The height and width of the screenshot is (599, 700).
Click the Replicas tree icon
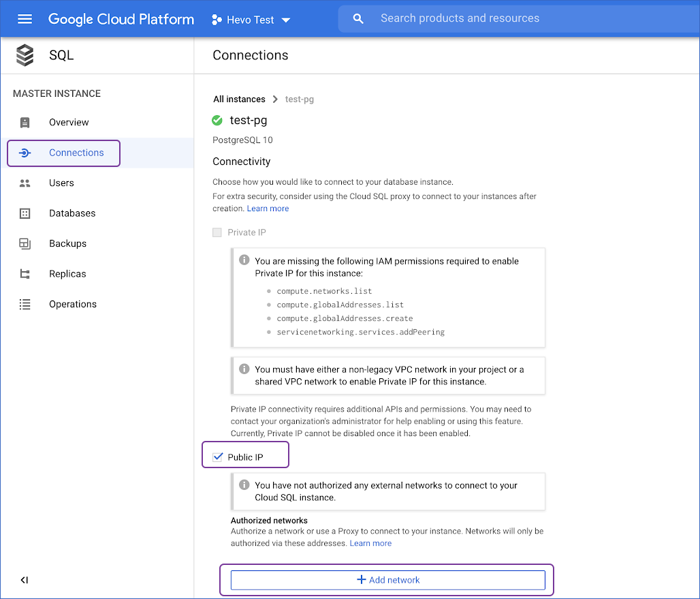click(x=25, y=274)
